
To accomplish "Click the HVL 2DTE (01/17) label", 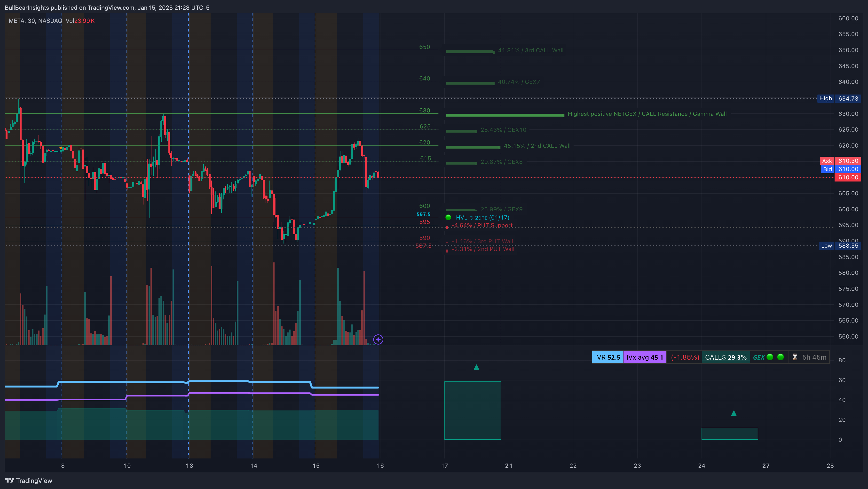I will [x=482, y=218].
